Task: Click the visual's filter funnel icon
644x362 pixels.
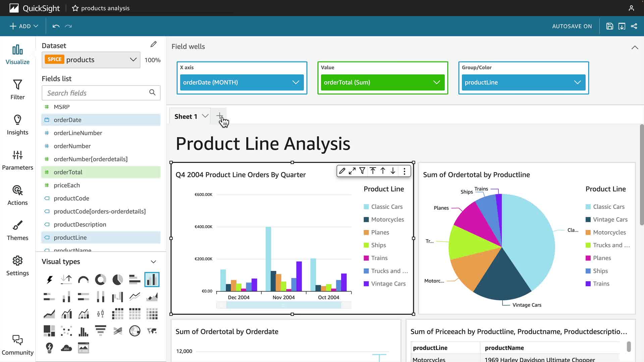Action: [x=362, y=171]
